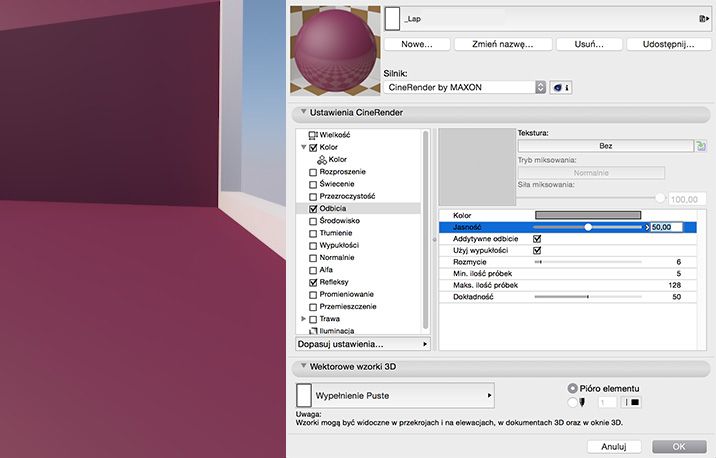This screenshot has width=716, height=458.
Task: Toggle Użyj wypukłości checkbox
Action: tap(537, 250)
